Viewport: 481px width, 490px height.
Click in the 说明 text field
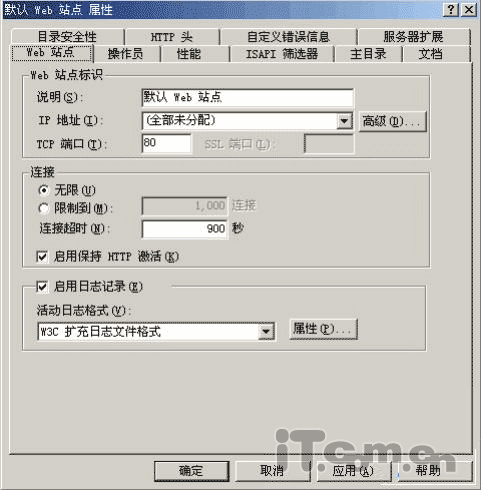click(x=247, y=97)
